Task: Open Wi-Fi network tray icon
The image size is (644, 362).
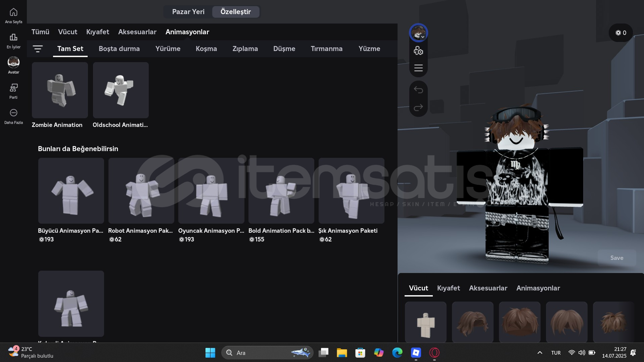Action: tap(571, 353)
